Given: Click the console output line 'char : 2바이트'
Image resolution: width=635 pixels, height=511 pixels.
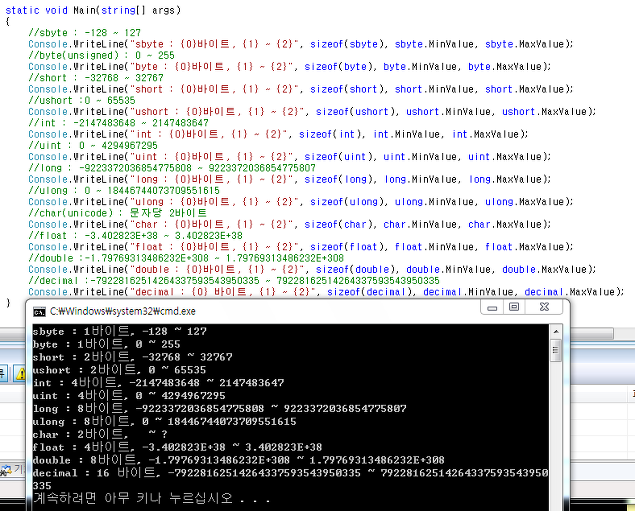Looking at the screenshot, I should pos(100,434).
